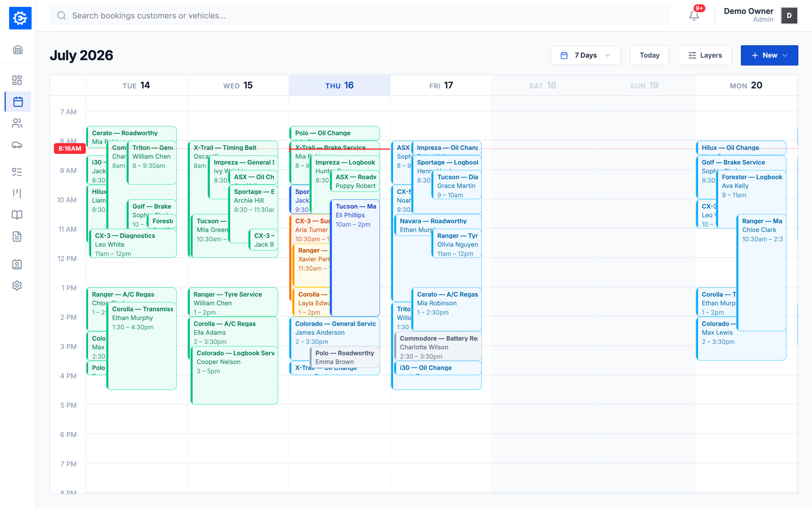Open the Impreza — Oil Change Friday booking
Viewport: 812px width, 508px height.
pos(447,148)
